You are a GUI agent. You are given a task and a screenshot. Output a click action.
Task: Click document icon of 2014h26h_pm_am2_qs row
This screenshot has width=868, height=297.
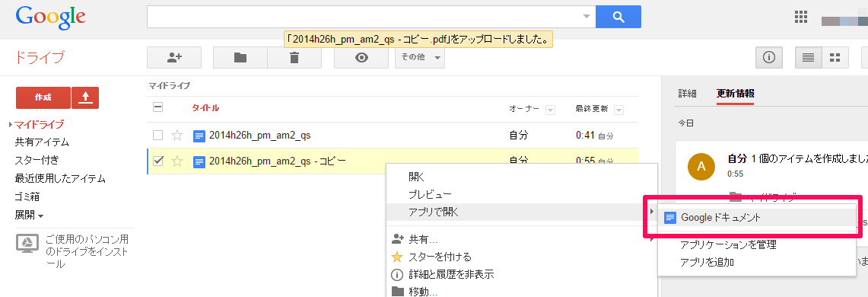199,136
